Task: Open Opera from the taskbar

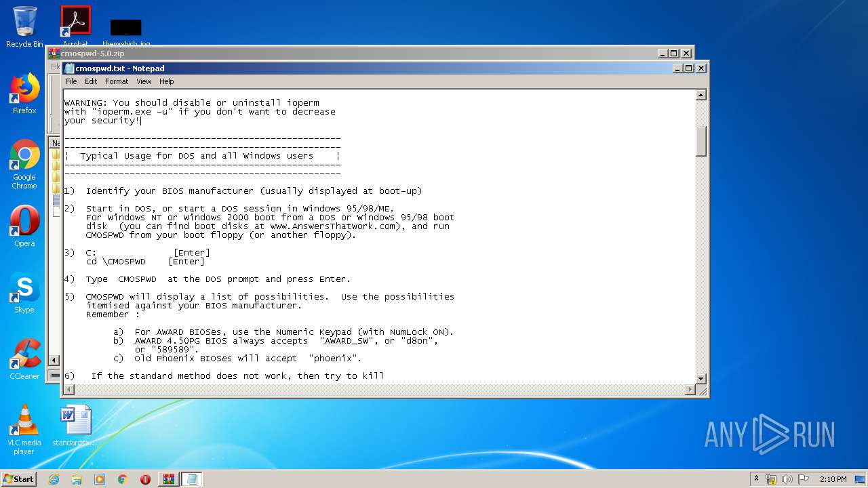Action: [x=145, y=479]
